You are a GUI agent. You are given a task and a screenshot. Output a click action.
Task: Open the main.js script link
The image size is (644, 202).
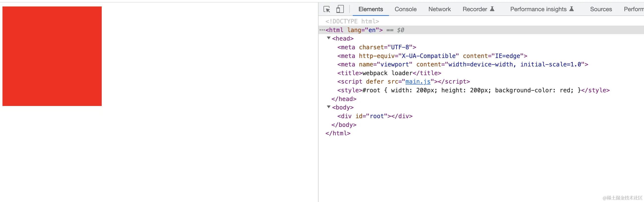click(418, 82)
